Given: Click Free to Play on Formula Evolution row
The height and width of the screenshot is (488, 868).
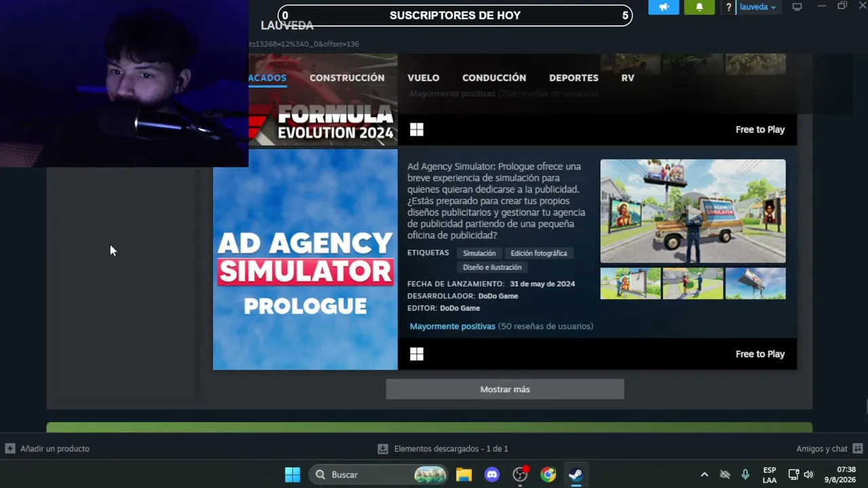Looking at the screenshot, I should pos(760,130).
